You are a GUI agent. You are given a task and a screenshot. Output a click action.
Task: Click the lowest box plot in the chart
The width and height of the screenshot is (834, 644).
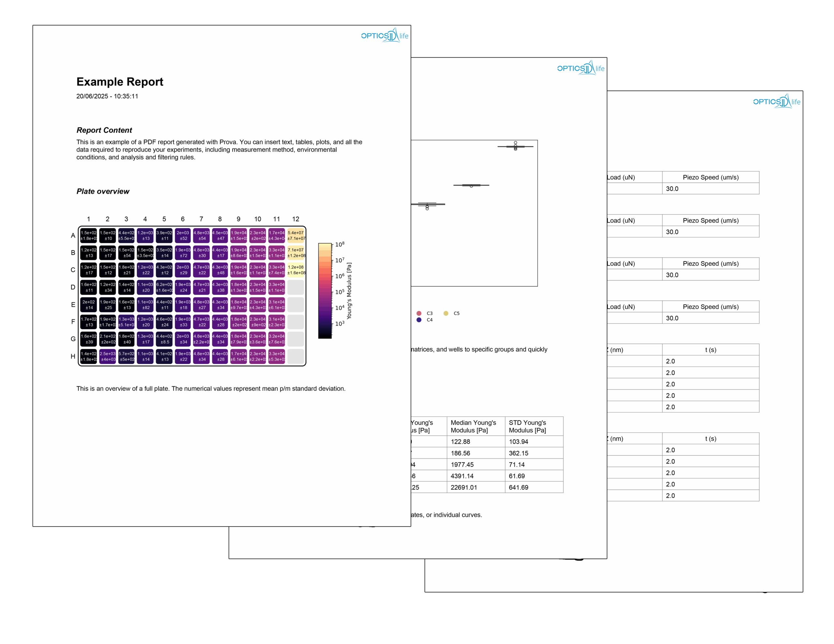428,205
